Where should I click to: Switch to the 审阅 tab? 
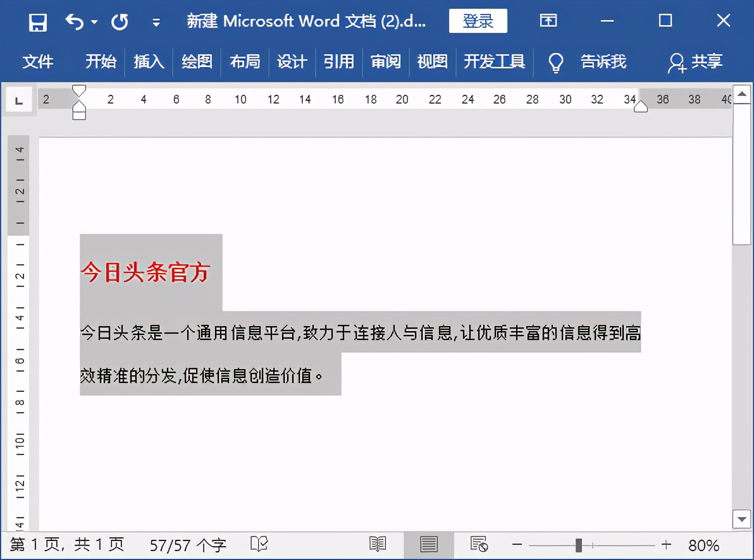tap(386, 61)
